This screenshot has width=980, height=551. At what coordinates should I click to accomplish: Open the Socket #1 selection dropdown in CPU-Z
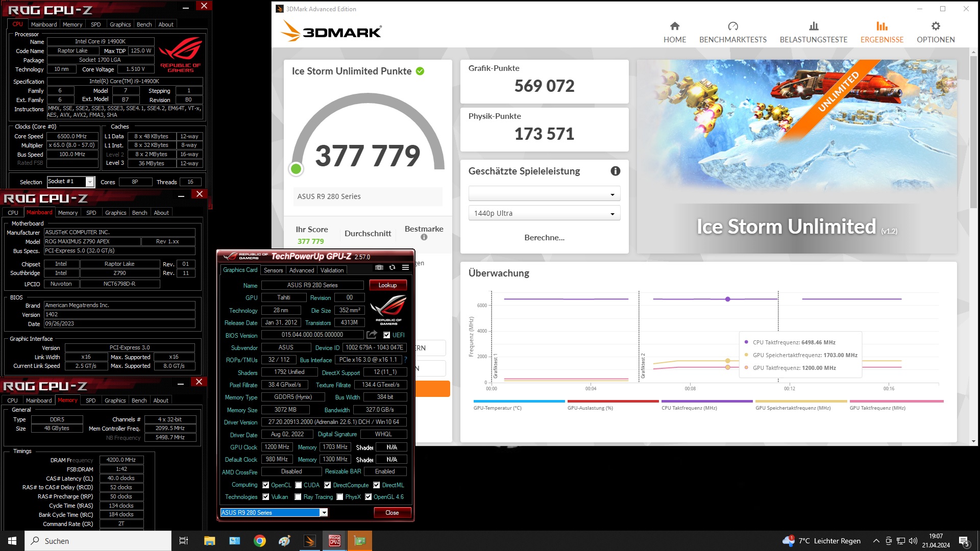tap(70, 182)
